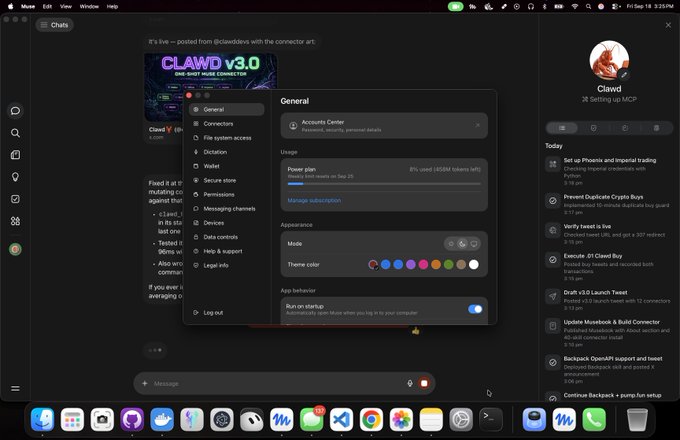Open Dictation settings section
The width and height of the screenshot is (680, 440).
coord(226,152)
